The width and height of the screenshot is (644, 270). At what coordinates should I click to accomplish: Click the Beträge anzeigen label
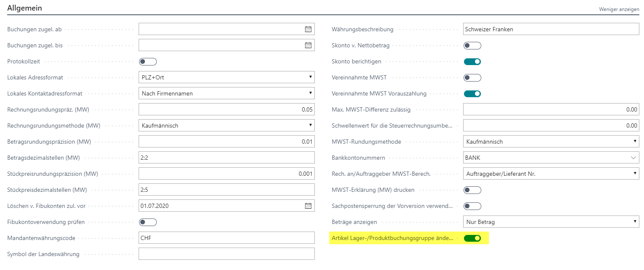(x=354, y=222)
